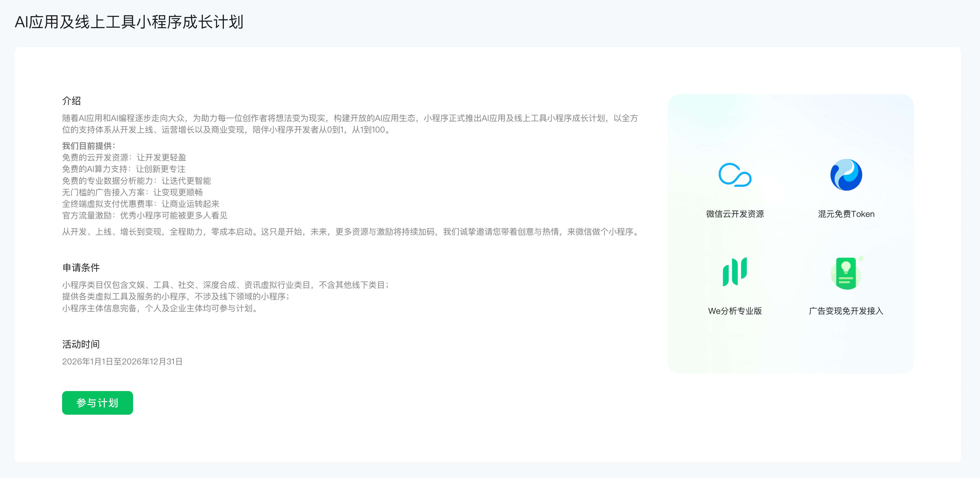Click the 混元免费Token label
The height and width of the screenshot is (478, 980).
point(846,214)
